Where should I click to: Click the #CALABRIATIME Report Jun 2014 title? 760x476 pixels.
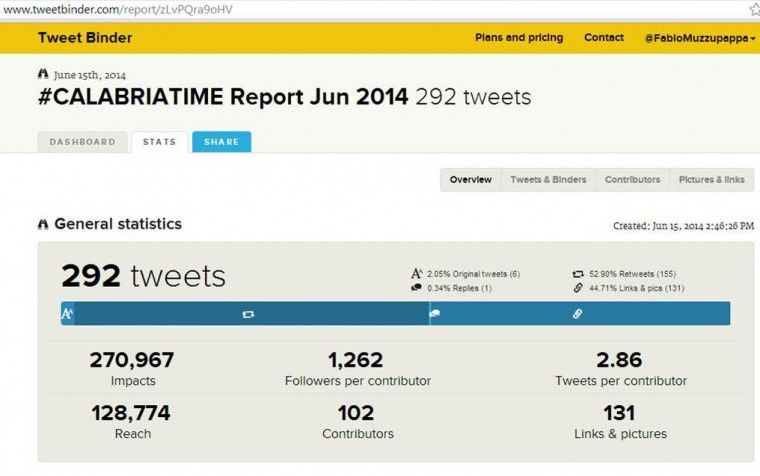point(223,97)
